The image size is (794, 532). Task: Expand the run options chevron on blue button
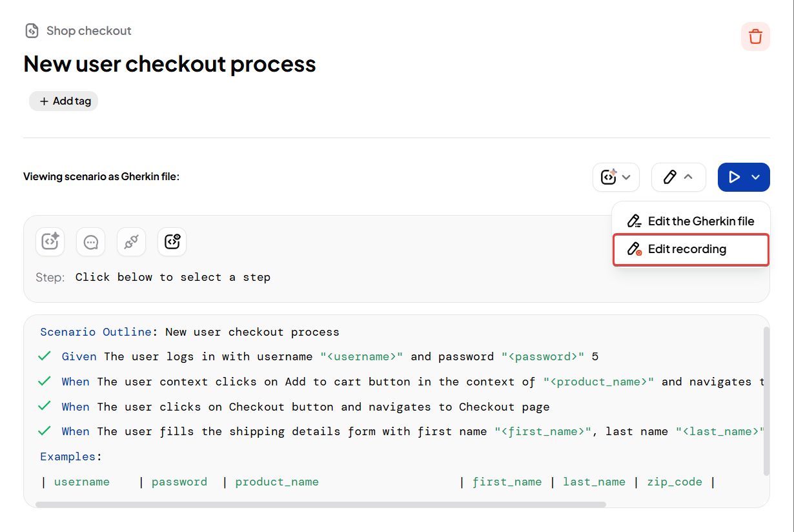(756, 177)
